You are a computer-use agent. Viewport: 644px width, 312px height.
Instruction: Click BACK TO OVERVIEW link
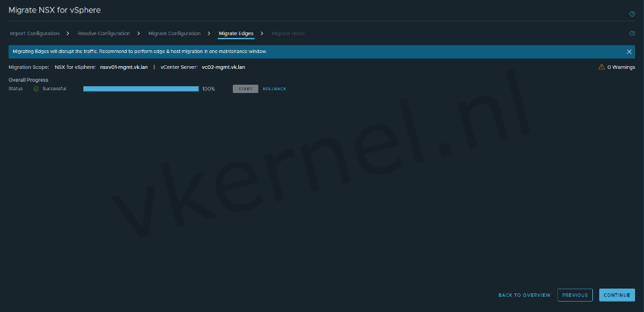[x=524, y=295]
